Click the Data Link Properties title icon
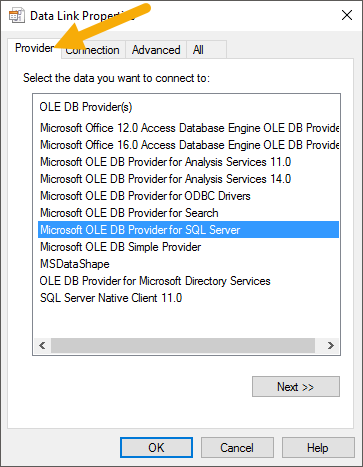This screenshot has width=363, height=467. point(17,16)
